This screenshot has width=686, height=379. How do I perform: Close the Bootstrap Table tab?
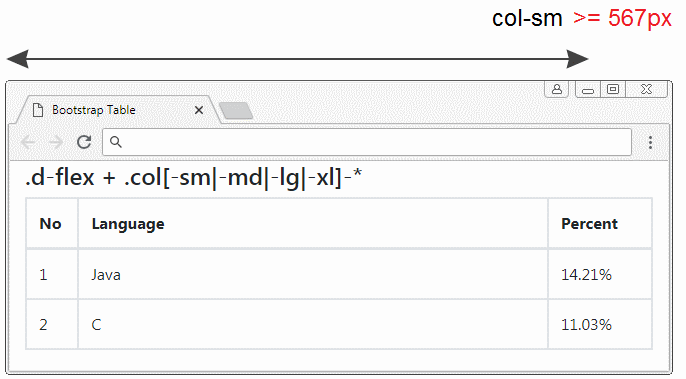(199, 110)
